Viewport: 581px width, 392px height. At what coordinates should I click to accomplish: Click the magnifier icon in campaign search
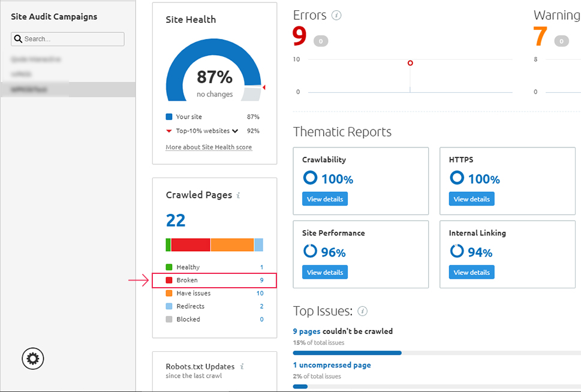[x=18, y=38]
